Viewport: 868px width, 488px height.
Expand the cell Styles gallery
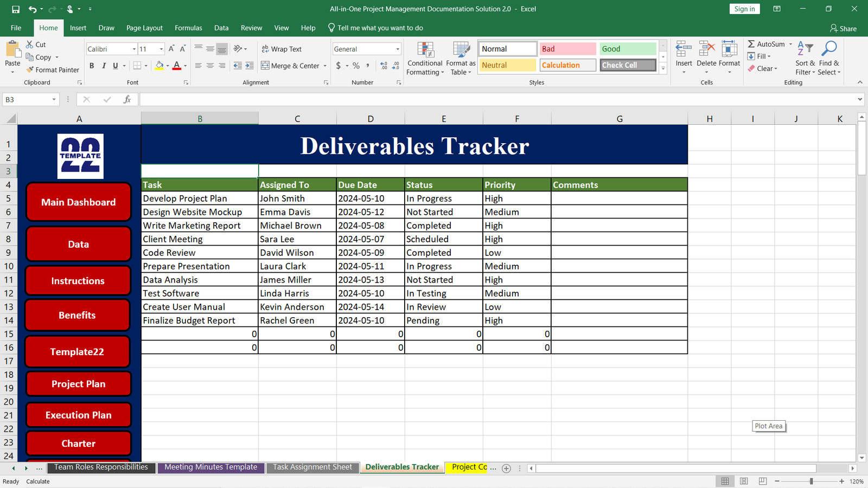tap(663, 69)
